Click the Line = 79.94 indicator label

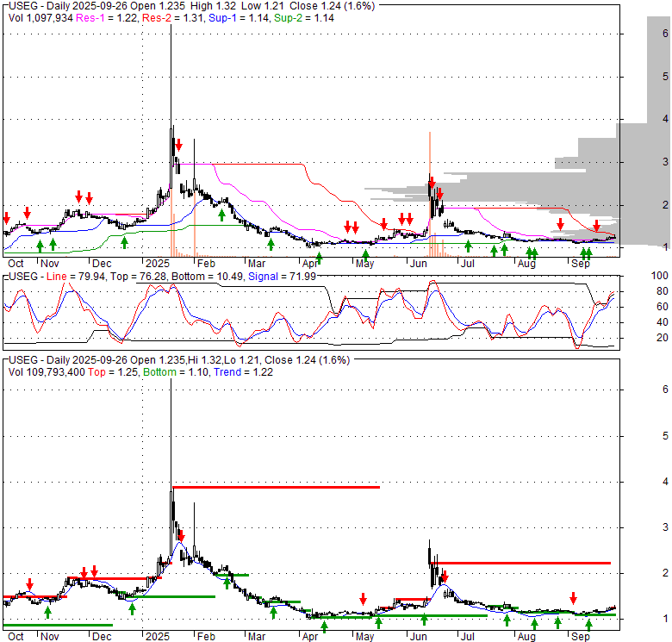point(76,277)
